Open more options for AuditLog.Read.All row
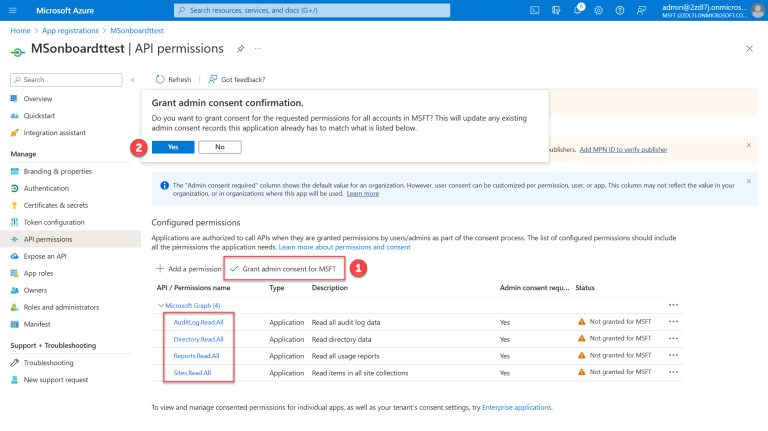This screenshot has width=768, height=431. (x=673, y=322)
